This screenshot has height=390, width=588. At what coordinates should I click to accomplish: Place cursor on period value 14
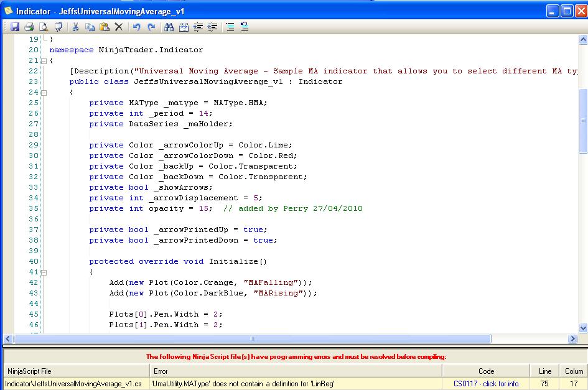click(203, 113)
